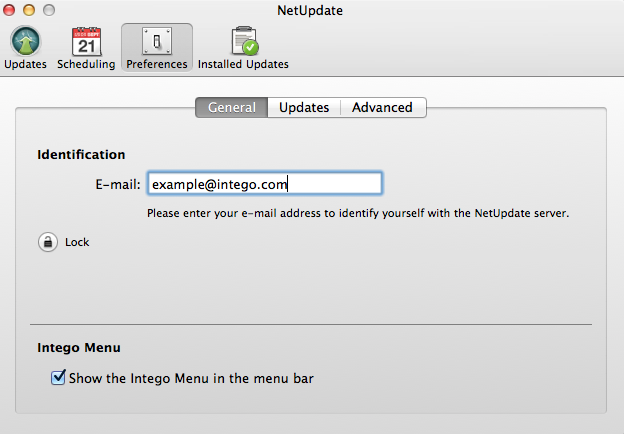Click the Intego Menu heading
Image resolution: width=624 pixels, height=434 pixels.
tap(79, 348)
